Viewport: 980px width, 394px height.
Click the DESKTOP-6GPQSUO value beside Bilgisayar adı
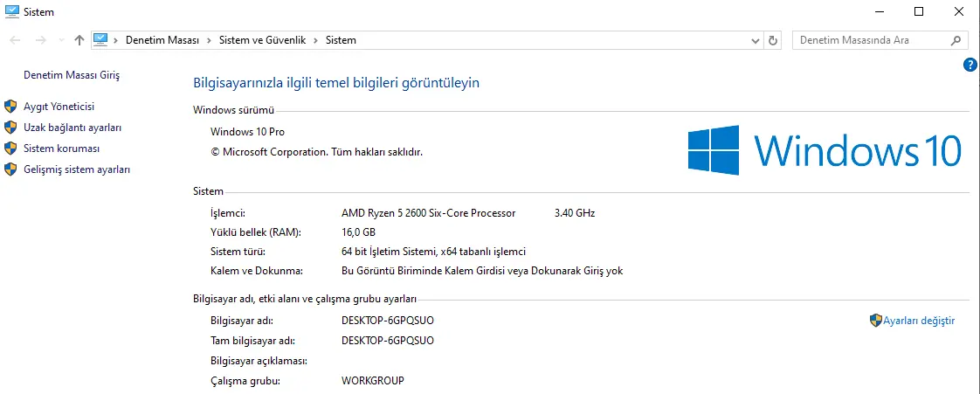pos(388,321)
